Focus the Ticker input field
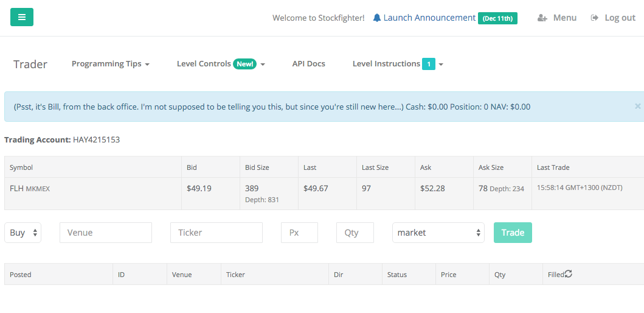Screen dimensions: 644x313 click(x=216, y=233)
